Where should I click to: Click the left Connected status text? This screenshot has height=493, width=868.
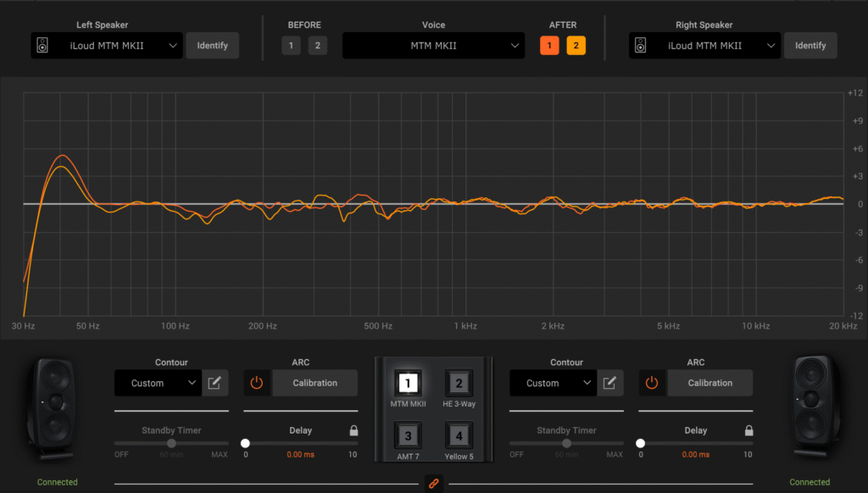58,483
